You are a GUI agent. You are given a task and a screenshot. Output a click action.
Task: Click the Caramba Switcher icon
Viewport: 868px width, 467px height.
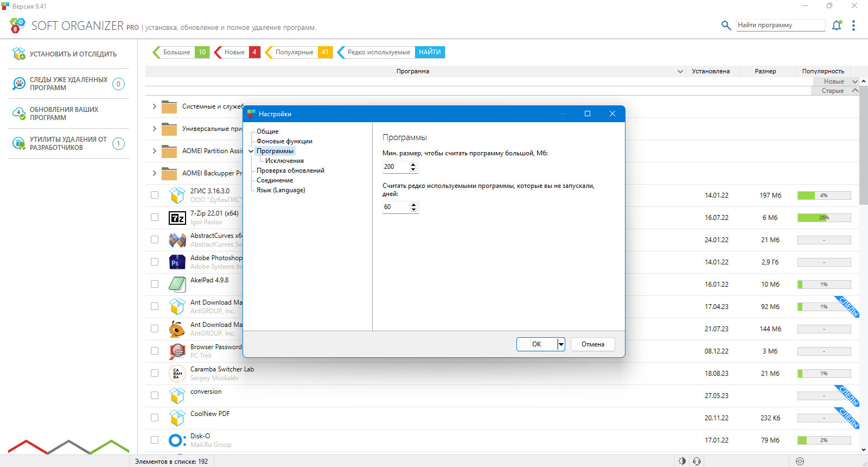(x=177, y=374)
